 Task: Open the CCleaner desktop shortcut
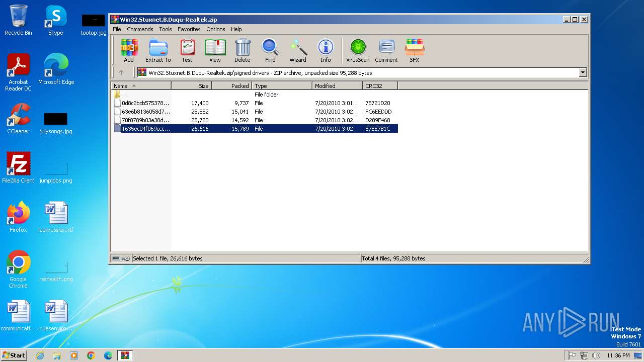(18, 119)
